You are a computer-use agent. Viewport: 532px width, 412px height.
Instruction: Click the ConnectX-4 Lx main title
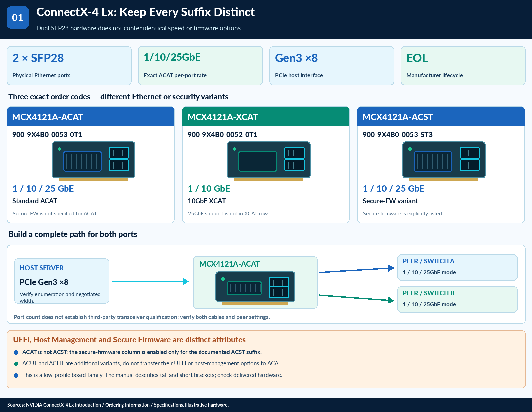coord(145,12)
